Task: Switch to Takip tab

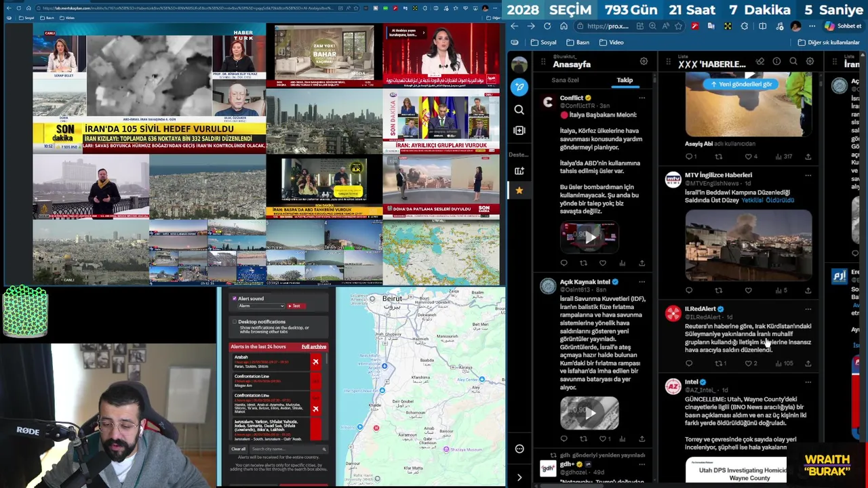Action: (625, 80)
